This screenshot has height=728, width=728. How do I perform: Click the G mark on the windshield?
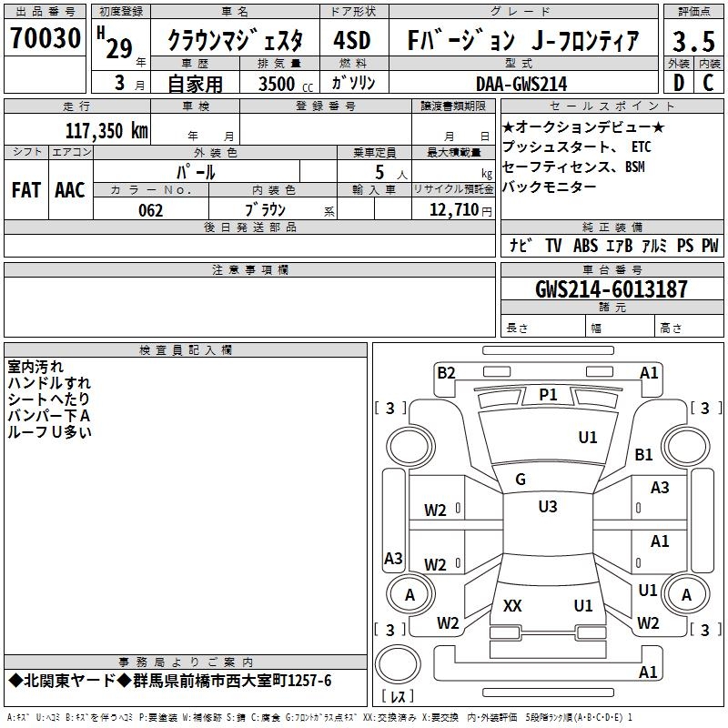pyautogui.click(x=521, y=480)
